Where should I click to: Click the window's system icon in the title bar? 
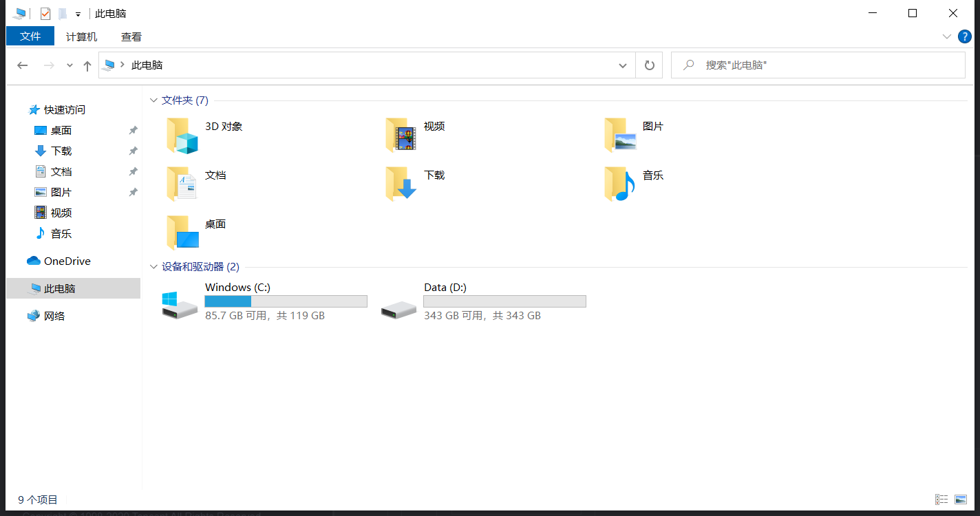19,14
